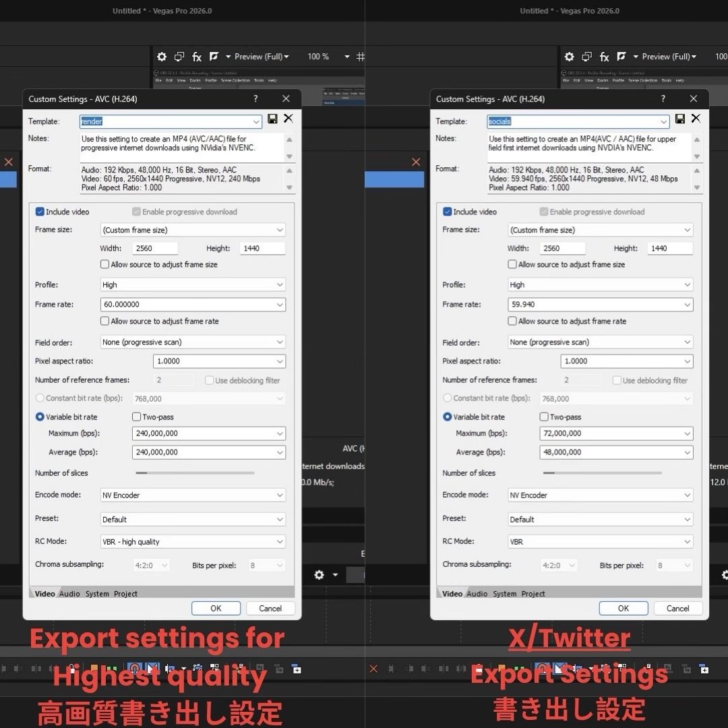The width and height of the screenshot is (728, 728).
Task: Click red X icon in right window's bottom toolbar
Action: coord(373,669)
